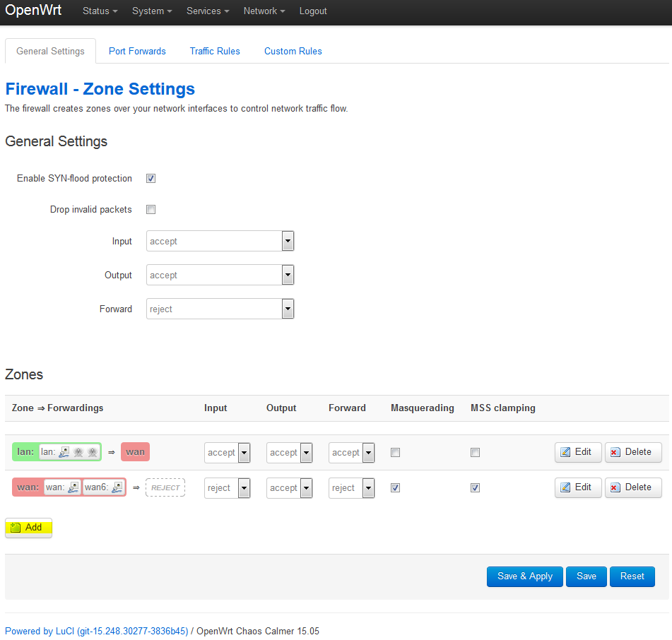Viewport: 672px width, 640px height.
Task: Enable Drop invalid packets
Action: (151, 210)
